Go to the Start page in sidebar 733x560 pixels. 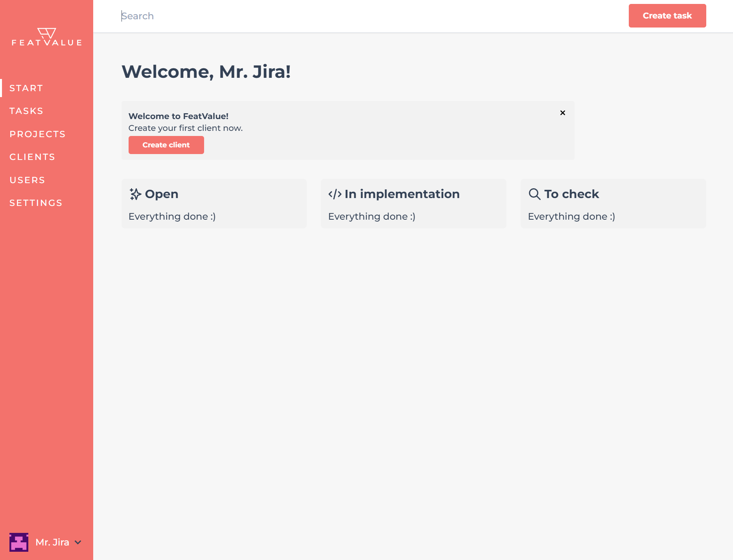(26, 88)
